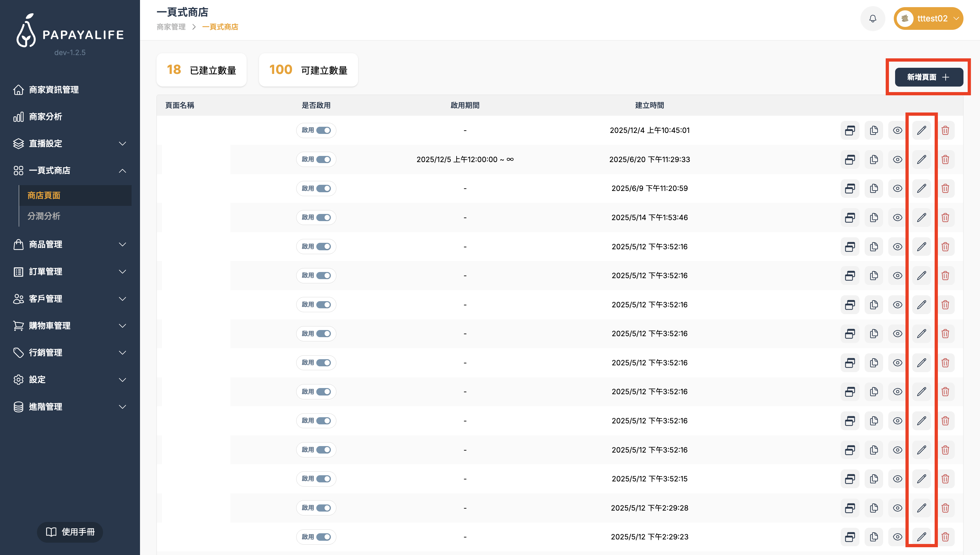Expand the 商品管理 sidebar menu
This screenshot has height=555, width=980.
tap(45, 244)
